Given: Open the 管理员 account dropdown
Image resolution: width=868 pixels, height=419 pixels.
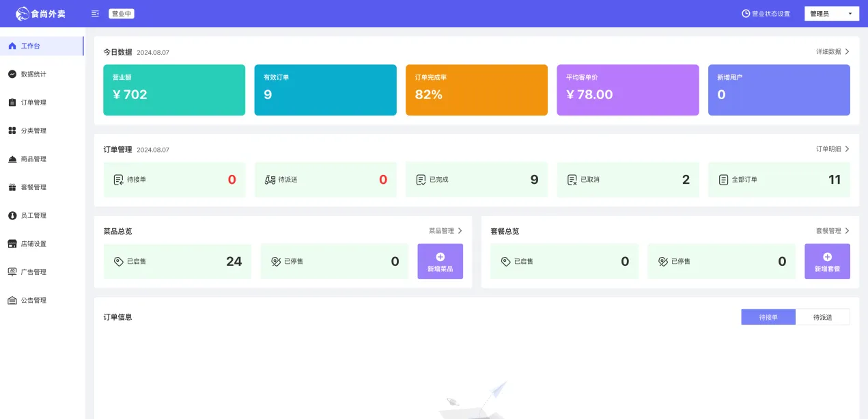Looking at the screenshot, I should (831, 14).
